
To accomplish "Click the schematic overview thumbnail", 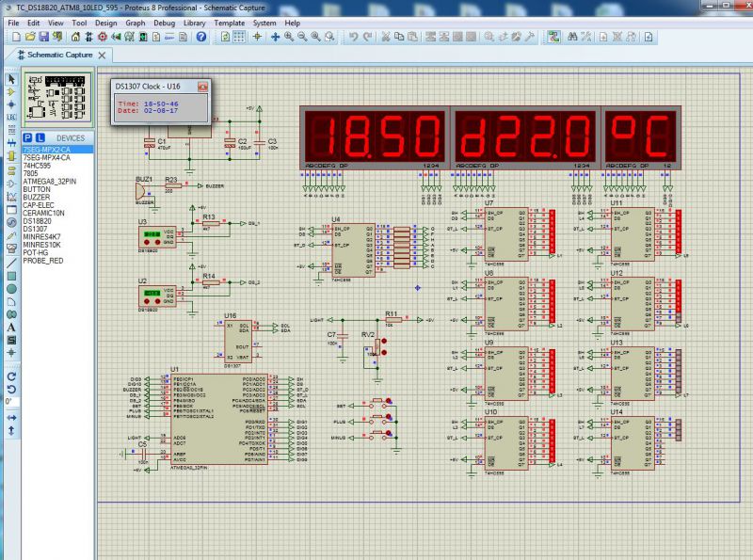I will [x=57, y=98].
